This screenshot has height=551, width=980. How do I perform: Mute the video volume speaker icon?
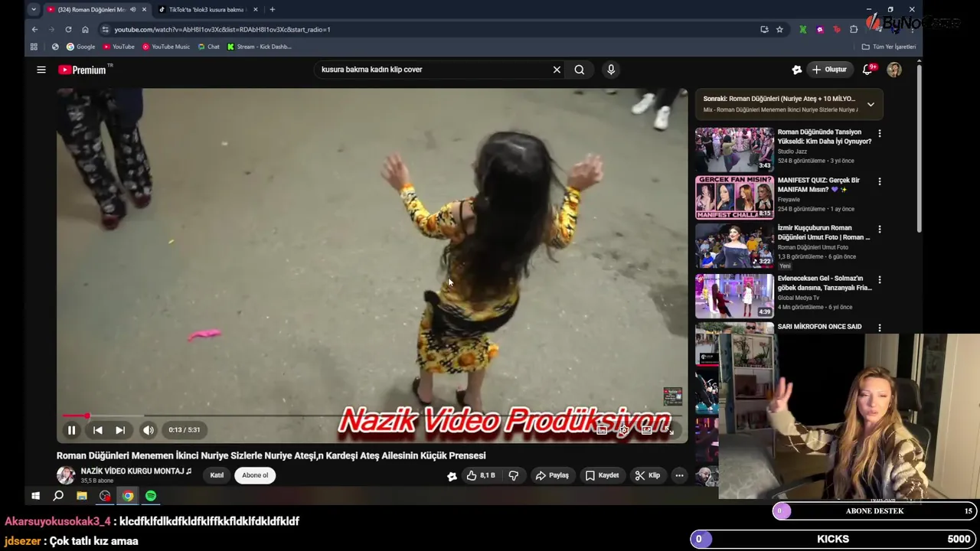[x=149, y=430]
